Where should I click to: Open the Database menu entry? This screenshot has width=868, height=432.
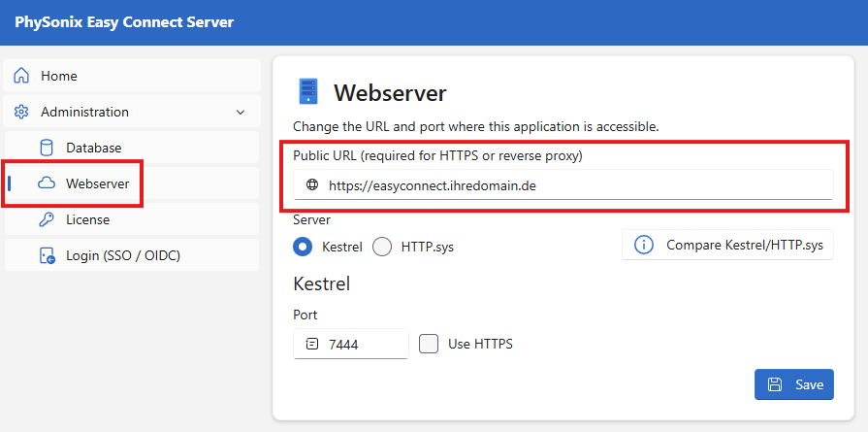[132, 148]
